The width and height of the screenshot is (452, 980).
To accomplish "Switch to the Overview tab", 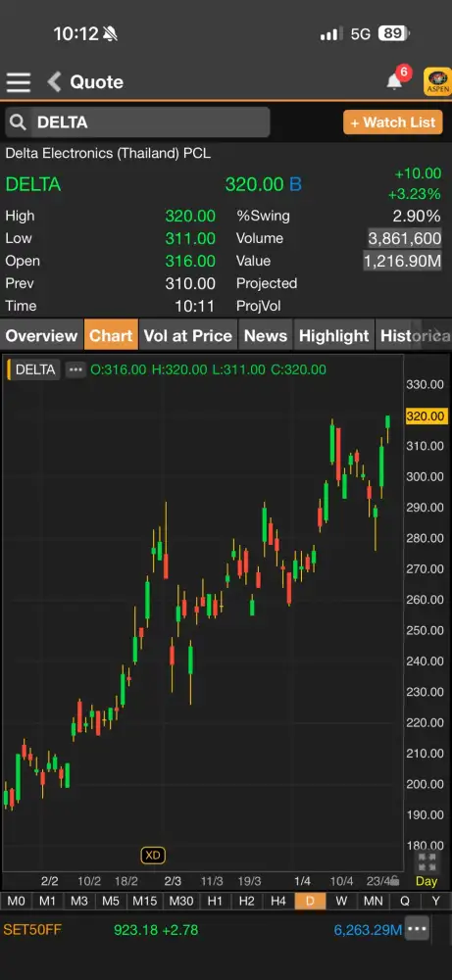I will (41, 335).
